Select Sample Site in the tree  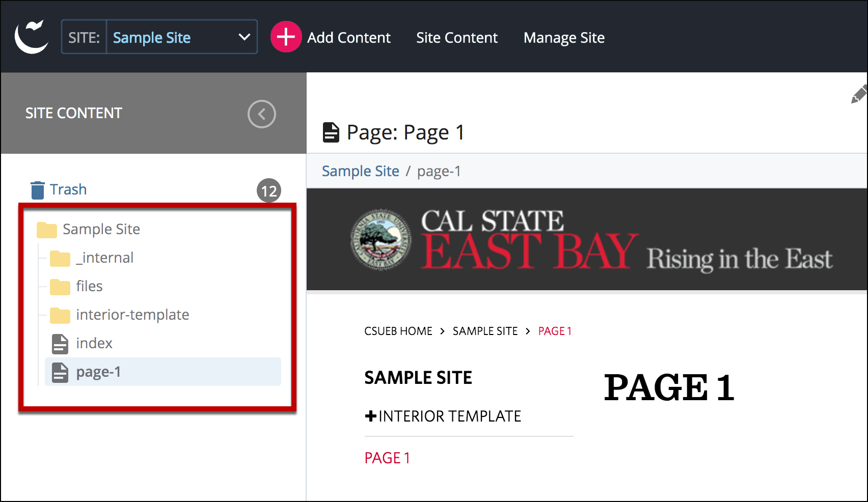click(x=101, y=229)
